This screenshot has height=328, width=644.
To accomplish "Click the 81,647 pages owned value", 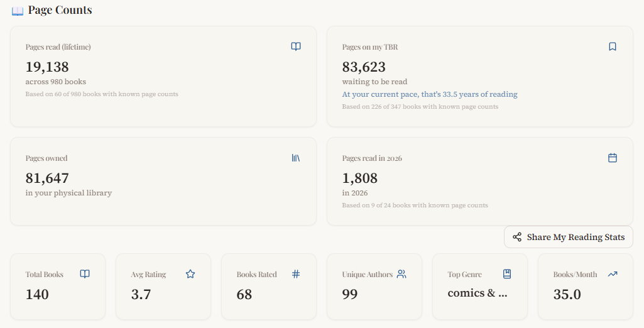I will (x=47, y=178).
